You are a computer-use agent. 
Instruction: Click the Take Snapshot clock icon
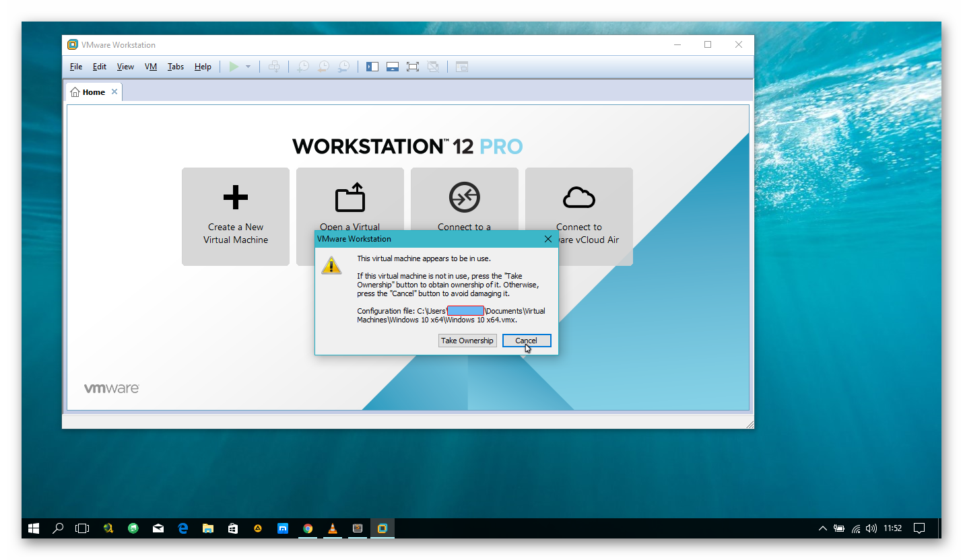pyautogui.click(x=303, y=67)
